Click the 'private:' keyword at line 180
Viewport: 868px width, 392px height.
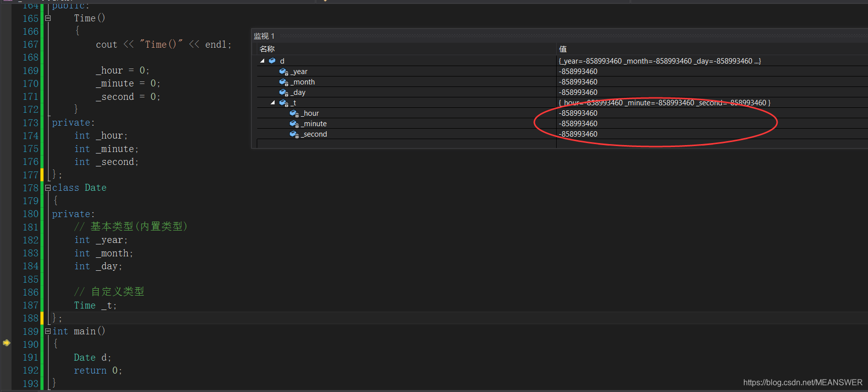(73, 214)
